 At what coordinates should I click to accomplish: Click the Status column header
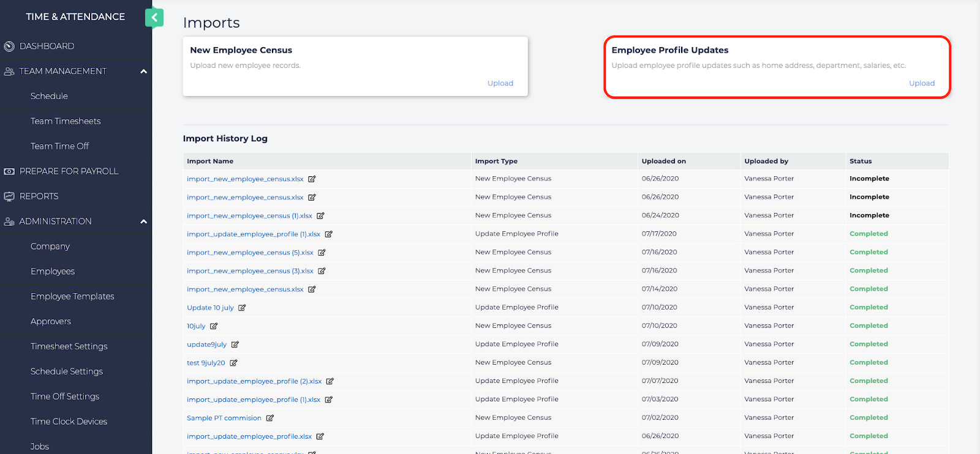click(860, 161)
